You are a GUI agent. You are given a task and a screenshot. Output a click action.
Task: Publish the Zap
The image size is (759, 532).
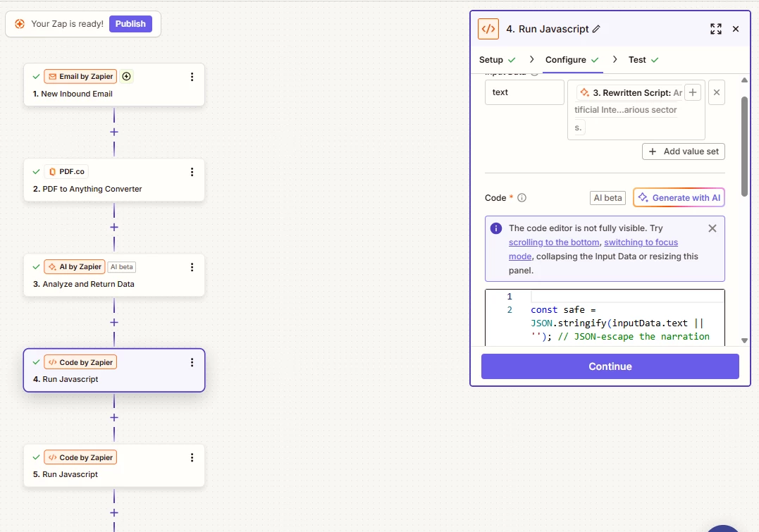130,24
